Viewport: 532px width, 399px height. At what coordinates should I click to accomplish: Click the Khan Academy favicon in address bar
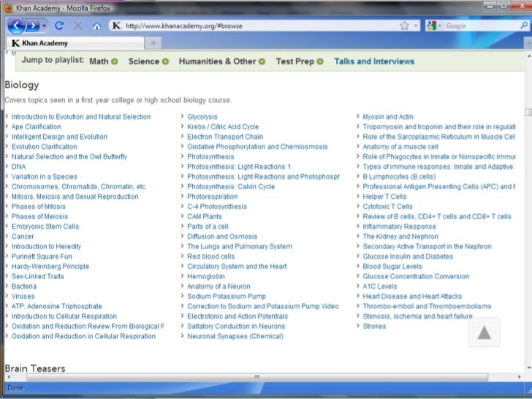point(116,26)
